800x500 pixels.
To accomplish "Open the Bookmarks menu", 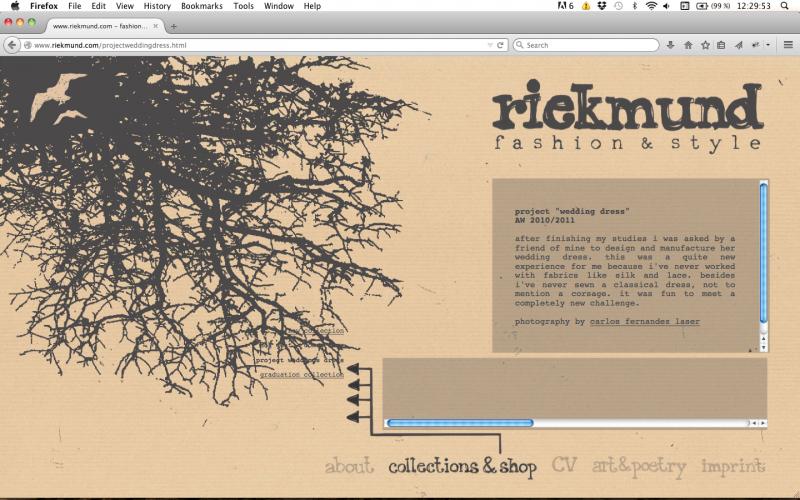I will (x=202, y=6).
